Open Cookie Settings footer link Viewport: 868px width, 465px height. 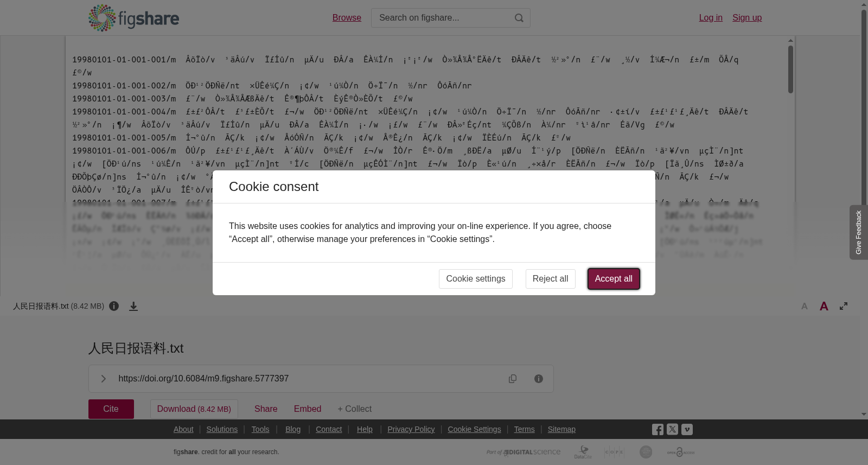[x=474, y=429]
